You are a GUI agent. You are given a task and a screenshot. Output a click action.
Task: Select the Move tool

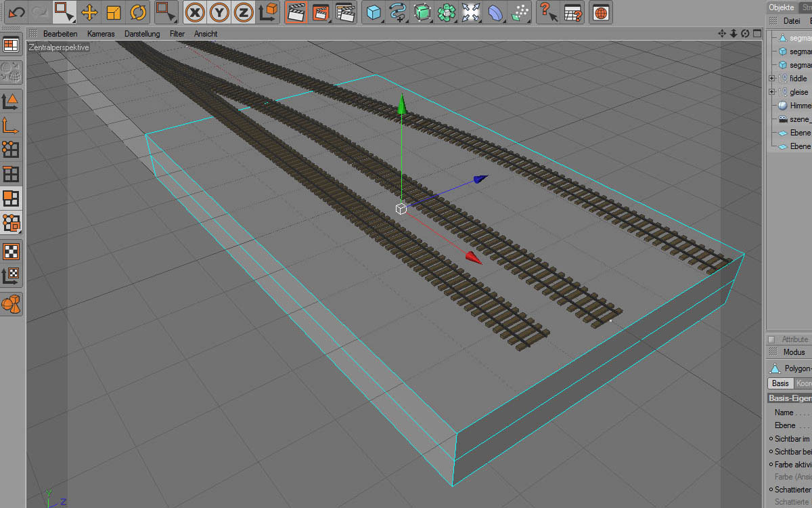coord(89,12)
